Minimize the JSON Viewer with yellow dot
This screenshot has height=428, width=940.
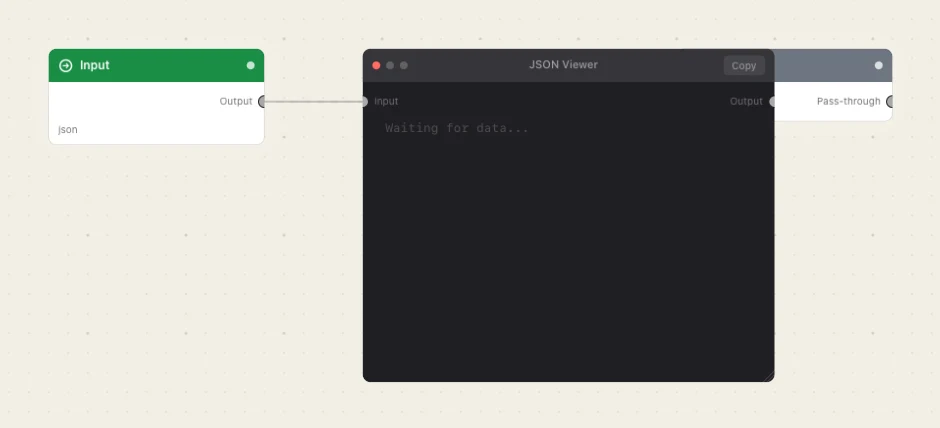point(390,65)
